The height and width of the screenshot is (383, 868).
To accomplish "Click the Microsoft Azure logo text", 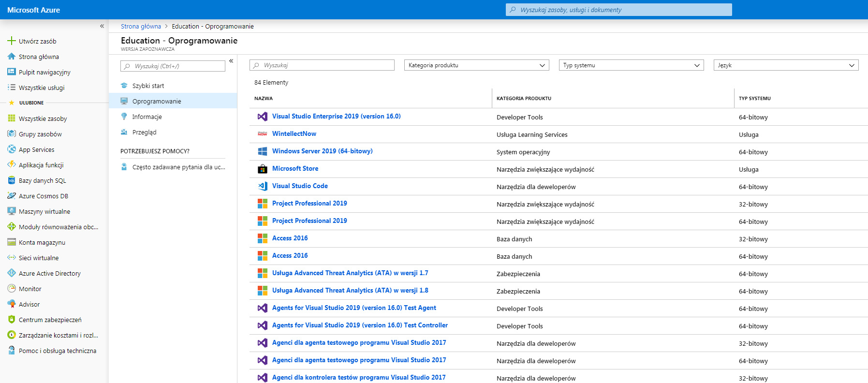I will click(x=34, y=10).
